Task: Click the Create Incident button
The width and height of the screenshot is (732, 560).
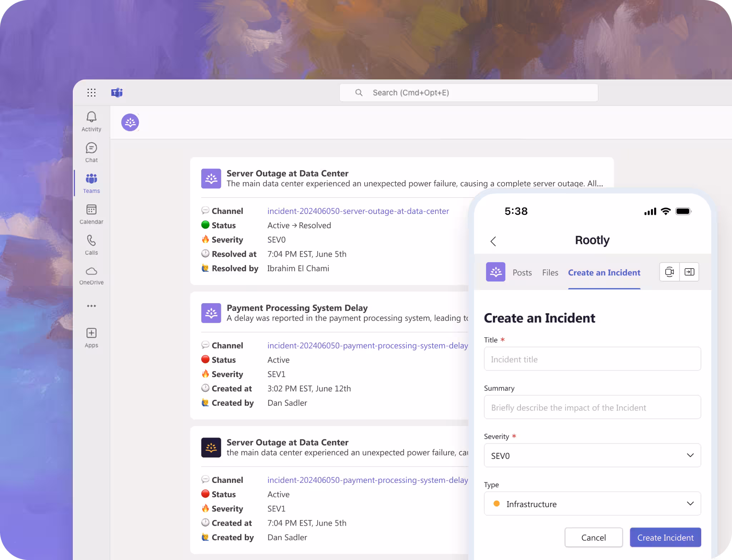Action: coord(665,537)
